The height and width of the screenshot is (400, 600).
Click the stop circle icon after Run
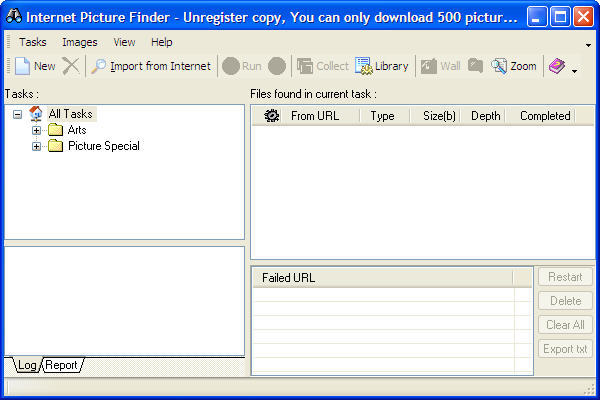tap(277, 66)
